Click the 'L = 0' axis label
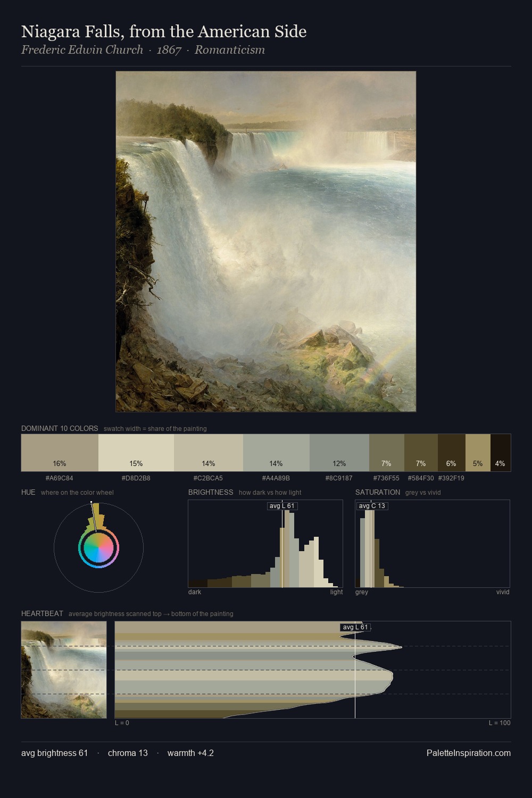 [x=122, y=723]
